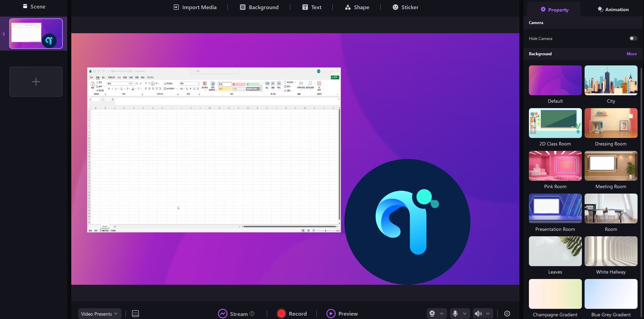Image resolution: width=644 pixels, height=319 pixels.
Task: Open the Shape menu
Action: tap(357, 7)
